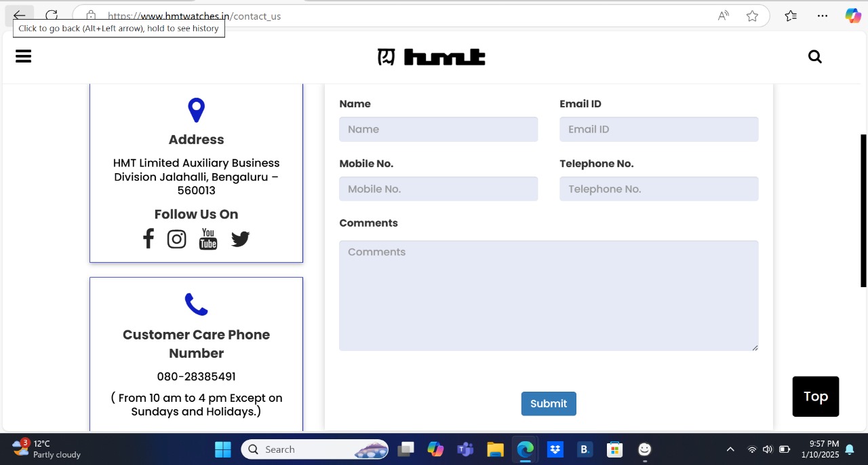The height and width of the screenshot is (465, 868).
Task: Click inside the Comments text area
Action: (x=548, y=295)
